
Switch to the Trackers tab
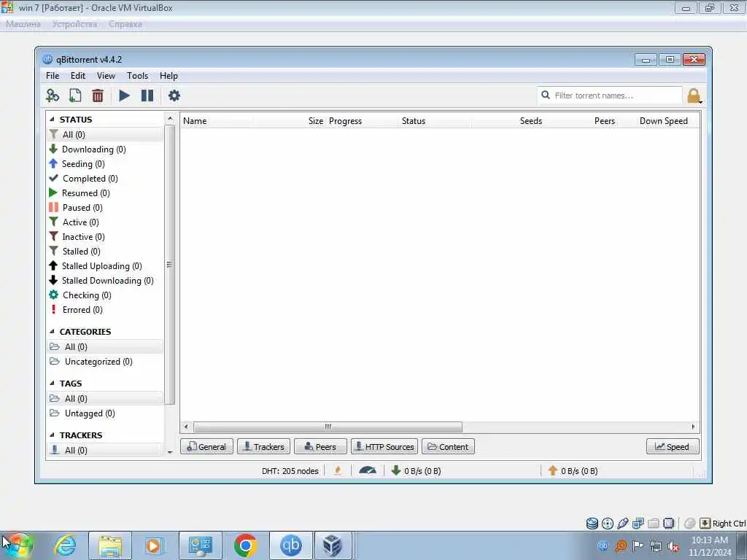(263, 447)
